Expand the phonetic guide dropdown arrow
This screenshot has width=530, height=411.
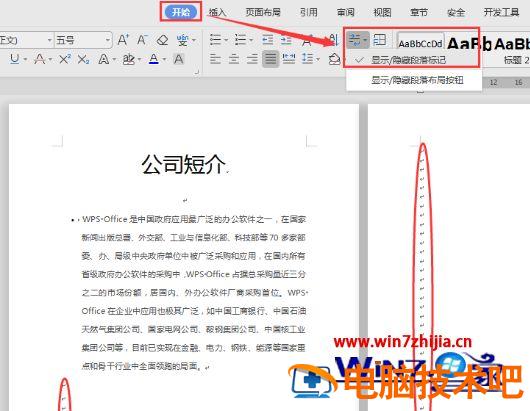click(194, 40)
